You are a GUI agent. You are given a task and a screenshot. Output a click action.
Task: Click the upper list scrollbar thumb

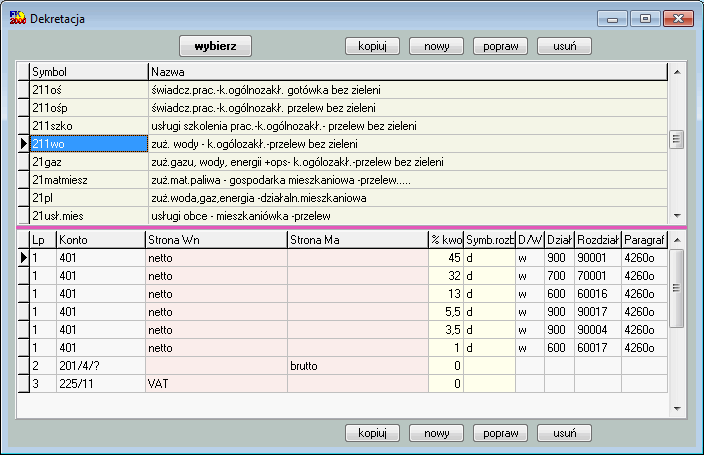(677, 139)
